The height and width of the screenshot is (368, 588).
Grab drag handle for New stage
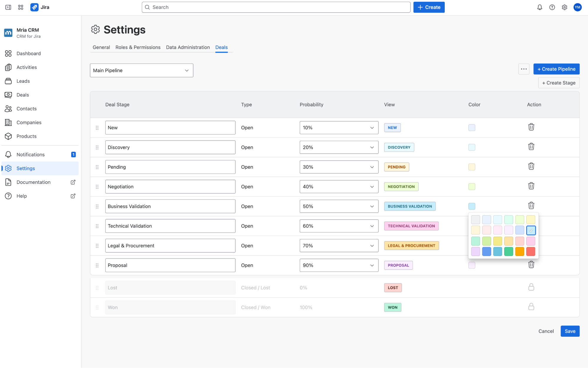click(x=97, y=128)
